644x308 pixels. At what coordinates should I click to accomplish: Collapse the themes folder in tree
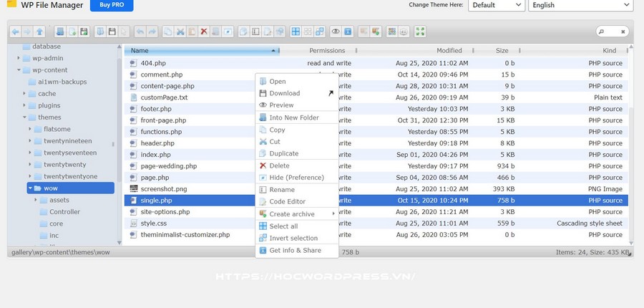(x=24, y=117)
